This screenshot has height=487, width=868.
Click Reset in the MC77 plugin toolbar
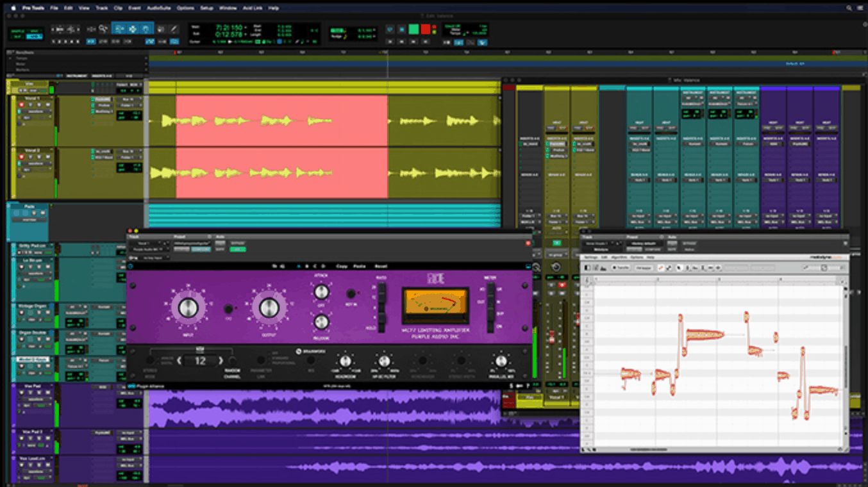(381, 266)
